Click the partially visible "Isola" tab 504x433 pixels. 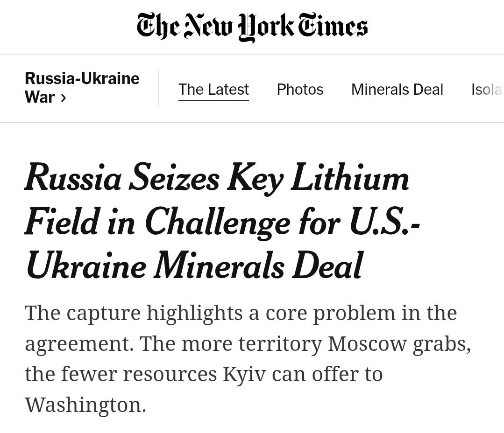click(x=486, y=89)
